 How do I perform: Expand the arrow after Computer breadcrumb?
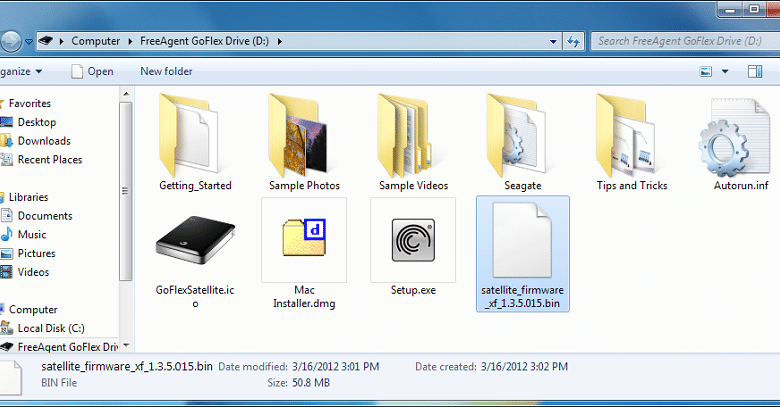pyautogui.click(x=130, y=41)
